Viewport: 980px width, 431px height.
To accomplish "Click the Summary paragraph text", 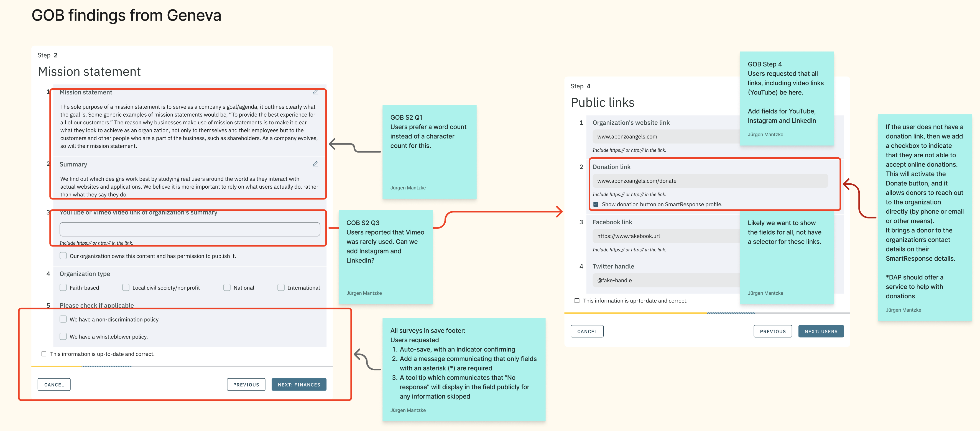I will (x=189, y=187).
